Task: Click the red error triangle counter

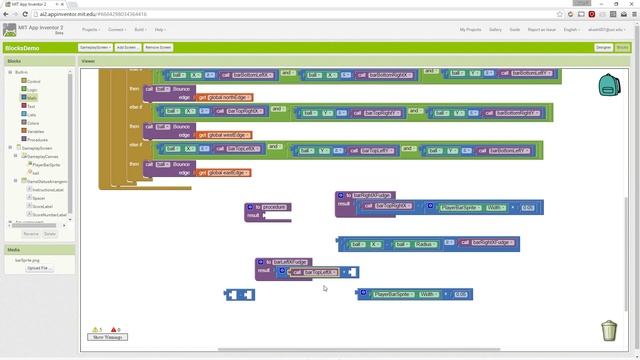Action: [113, 329]
